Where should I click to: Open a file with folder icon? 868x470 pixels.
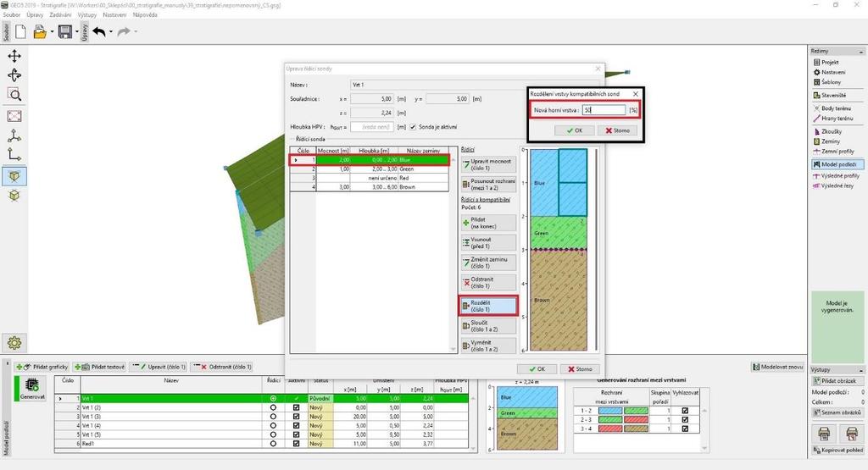click(x=39, y=32)
